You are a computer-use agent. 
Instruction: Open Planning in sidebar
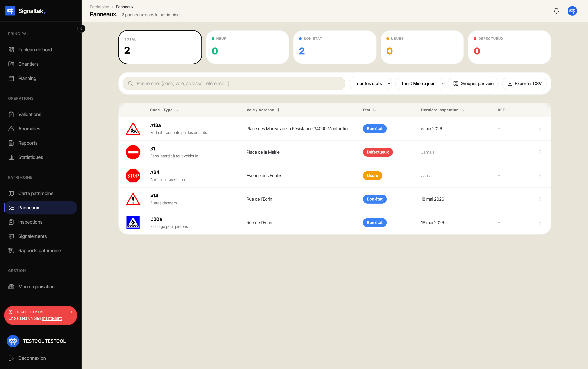coord(41,78)
